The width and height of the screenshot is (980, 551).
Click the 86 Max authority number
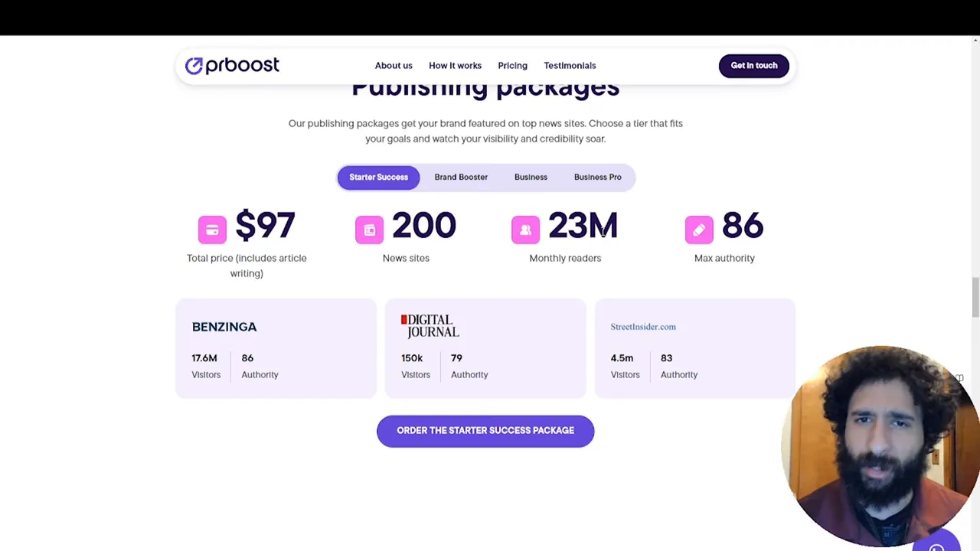(743, 227)
